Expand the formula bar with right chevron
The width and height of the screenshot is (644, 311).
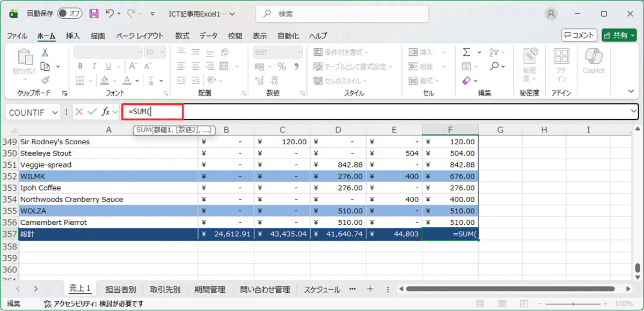[634, 112]
